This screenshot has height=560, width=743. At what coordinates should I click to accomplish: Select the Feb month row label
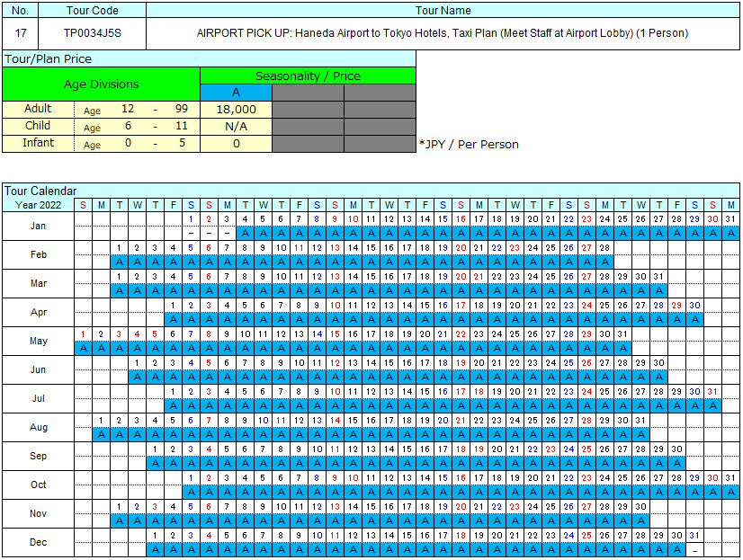(38, 254)
